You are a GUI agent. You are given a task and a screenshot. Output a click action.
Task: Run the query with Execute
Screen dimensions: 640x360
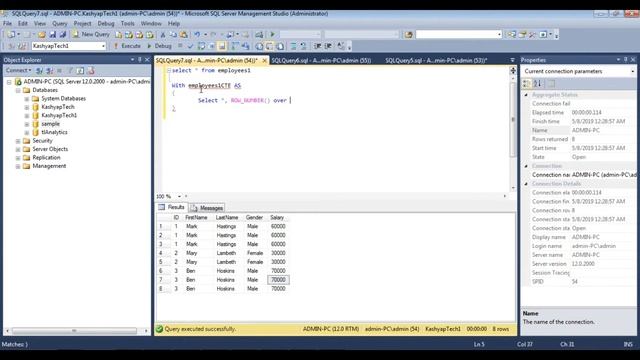pyautogui.click(x=127, y=46)
